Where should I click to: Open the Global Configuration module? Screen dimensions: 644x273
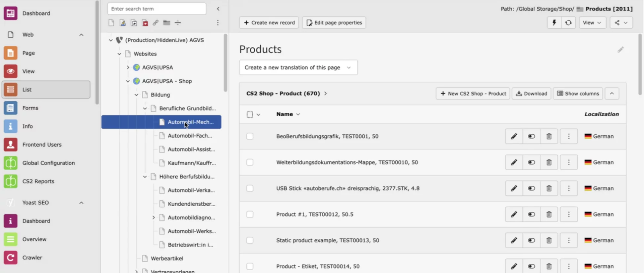tap(46, 163)
